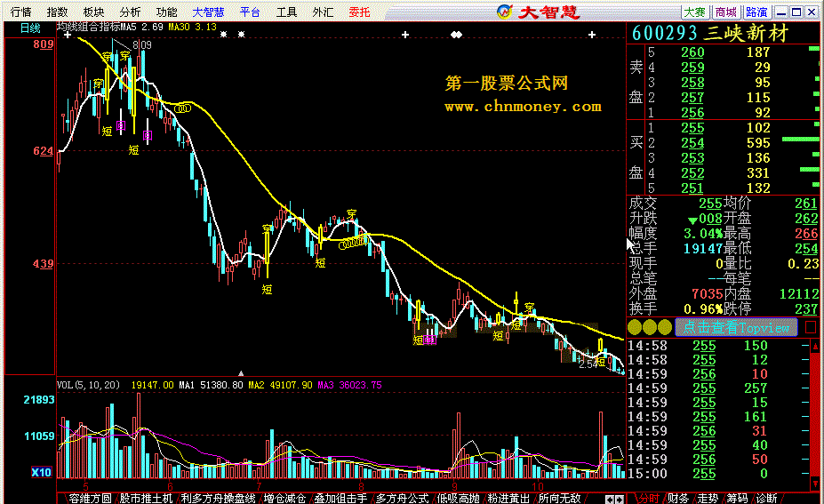Screen dimensions: 824x504
Task: Click sell level 1 price 256
Action: click(692, 113)
